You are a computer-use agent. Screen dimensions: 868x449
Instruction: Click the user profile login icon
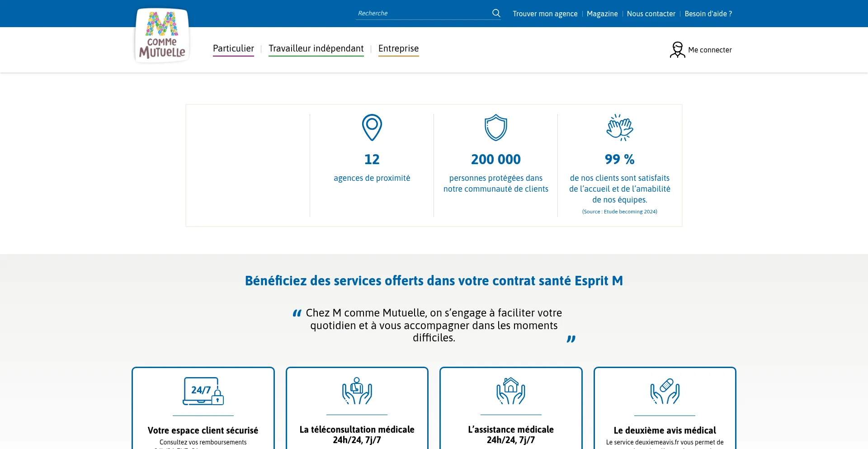677,50
